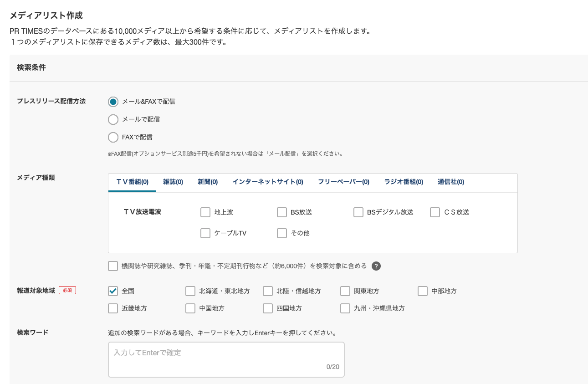The height and width of the screenshot is (384, 588).
Task: Switch to インターネットサイト(0) tab
Action: coord(268,182)
